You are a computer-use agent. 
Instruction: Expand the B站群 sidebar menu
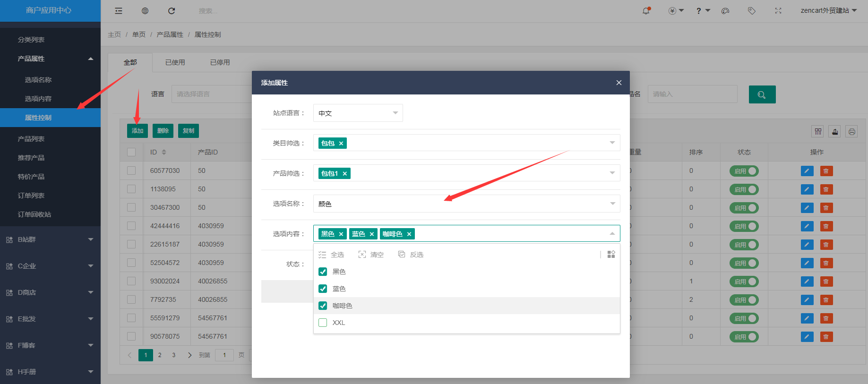pyautogui.click(x=50, y=239)
